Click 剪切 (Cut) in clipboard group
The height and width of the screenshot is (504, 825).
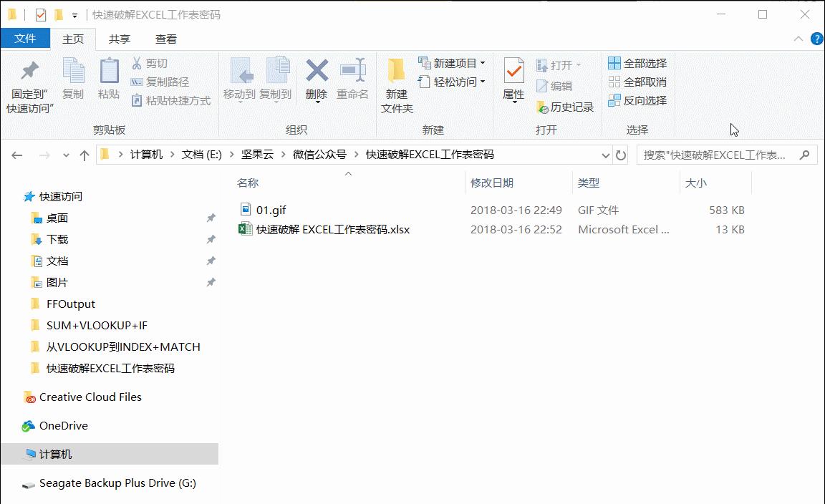click(x=155, y=64)
